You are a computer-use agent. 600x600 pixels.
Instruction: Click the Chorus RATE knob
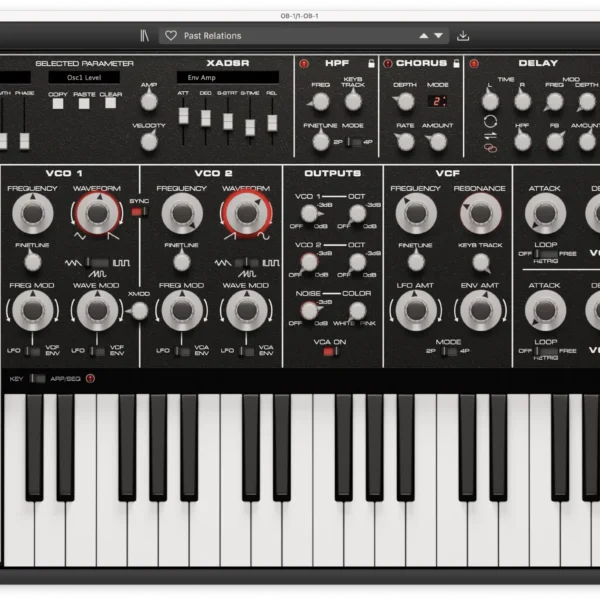(405, 142)
